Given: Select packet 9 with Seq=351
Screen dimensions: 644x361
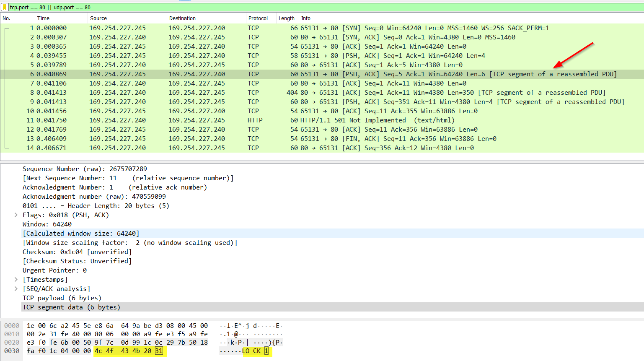Looking at the screenshot, I should coord(322,102).
